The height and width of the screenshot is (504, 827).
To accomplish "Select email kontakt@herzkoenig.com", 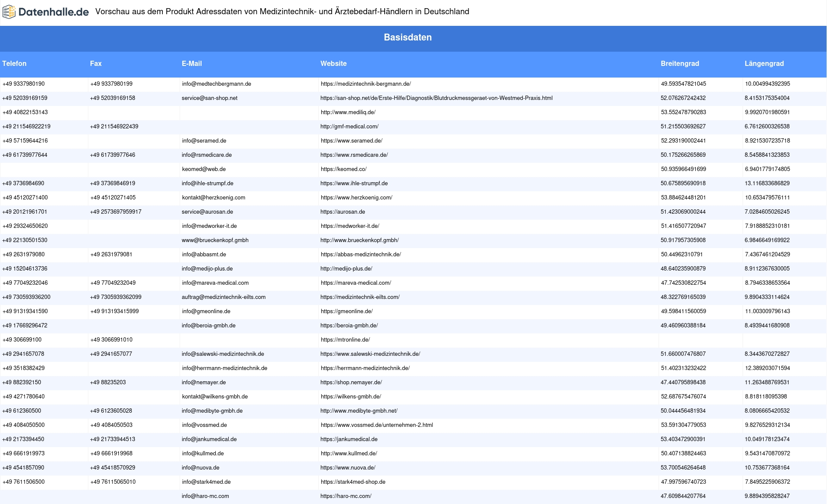I will 214,198.
